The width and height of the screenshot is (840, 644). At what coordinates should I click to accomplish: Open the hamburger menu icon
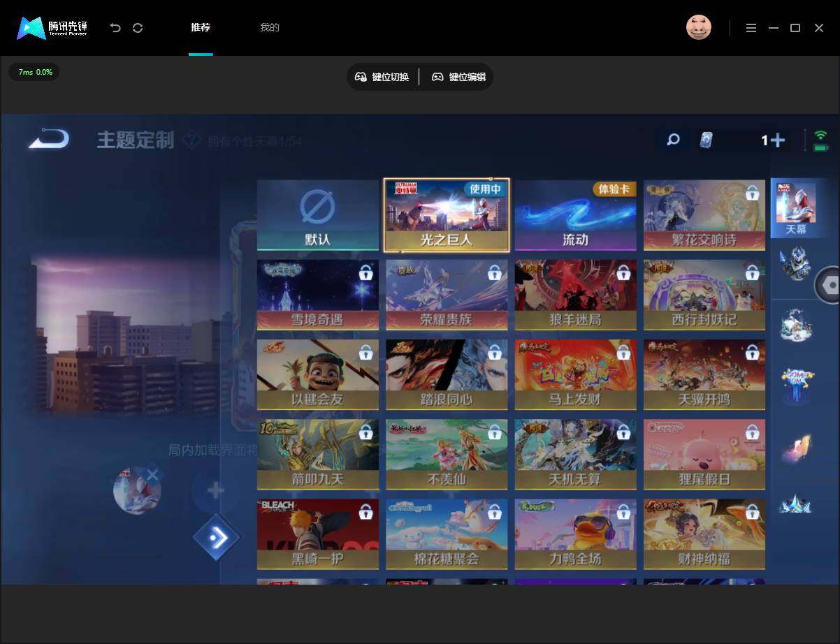click(x=751, y=28)
